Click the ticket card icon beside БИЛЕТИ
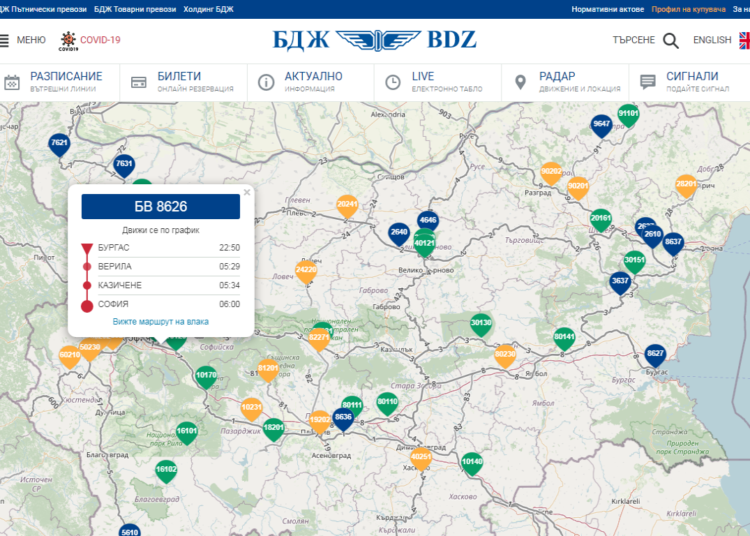 coord(139,82)
